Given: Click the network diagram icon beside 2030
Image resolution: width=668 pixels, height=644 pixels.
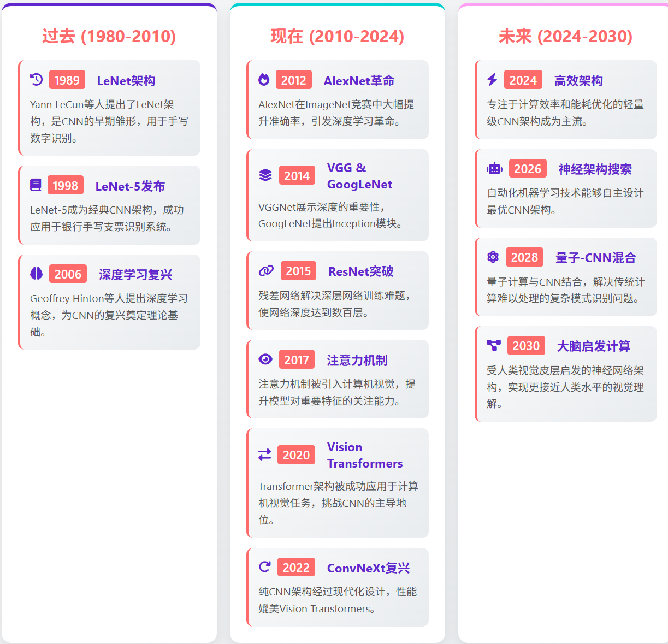Looking at the screenshot, I should tap(494, 345).
